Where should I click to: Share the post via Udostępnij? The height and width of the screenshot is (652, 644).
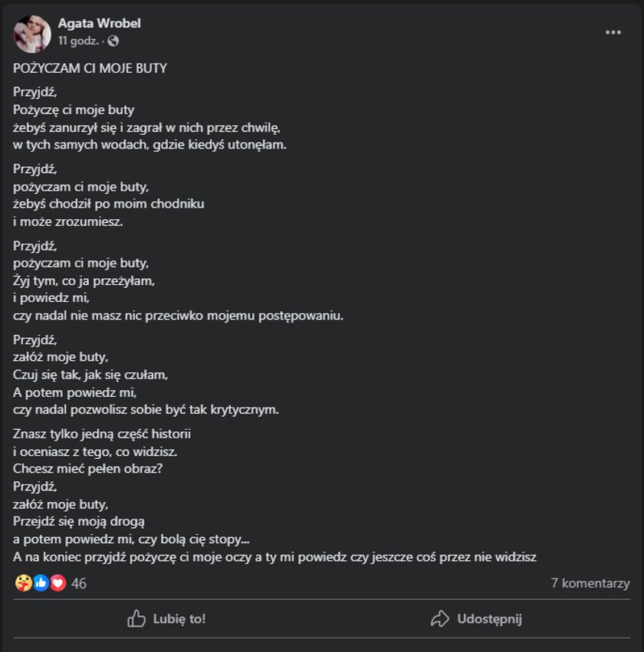(476, 619)
